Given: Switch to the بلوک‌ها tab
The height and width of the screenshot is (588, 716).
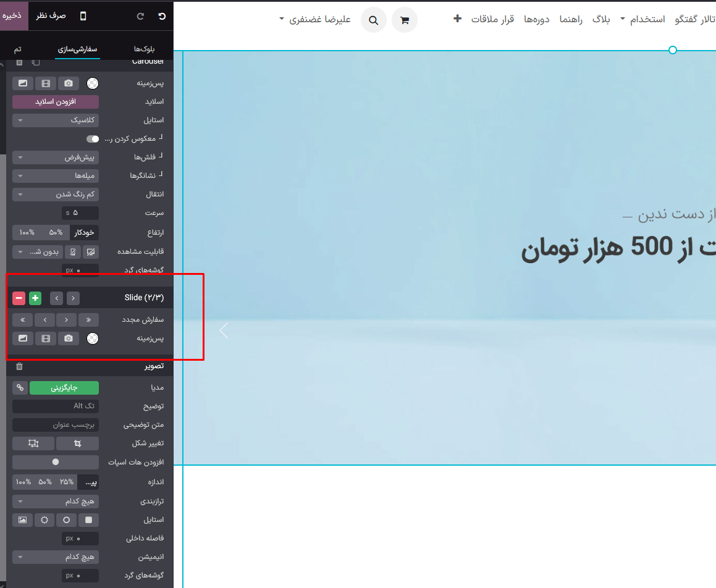Looking at the screenshot, I should pyautogui.click(x=145, y=49).
